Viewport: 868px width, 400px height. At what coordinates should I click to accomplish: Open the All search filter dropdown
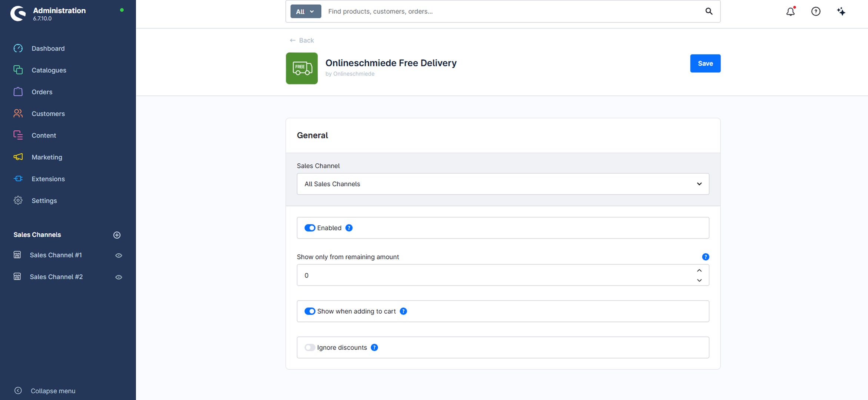coord(306,11)
